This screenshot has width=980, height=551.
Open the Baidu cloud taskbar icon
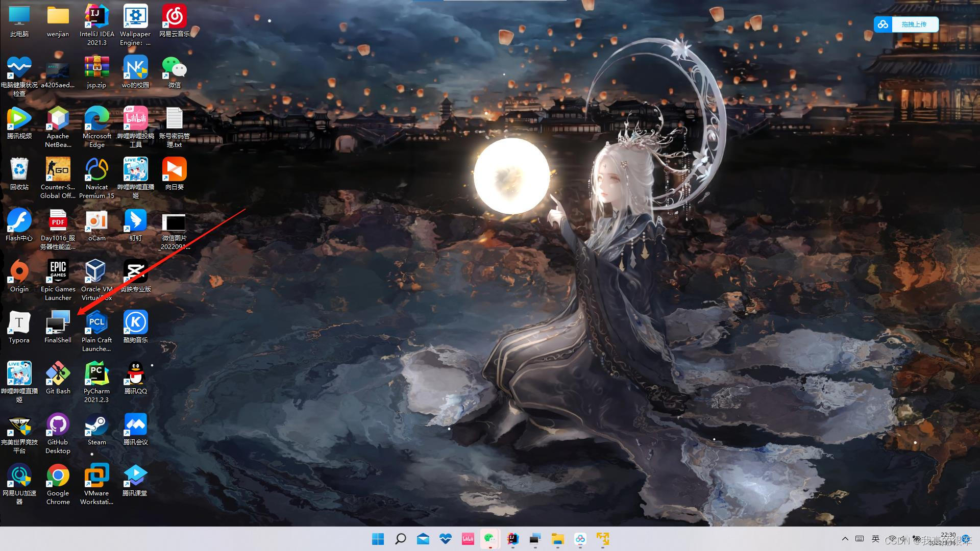pyautogui.click(x=580, y=539)
